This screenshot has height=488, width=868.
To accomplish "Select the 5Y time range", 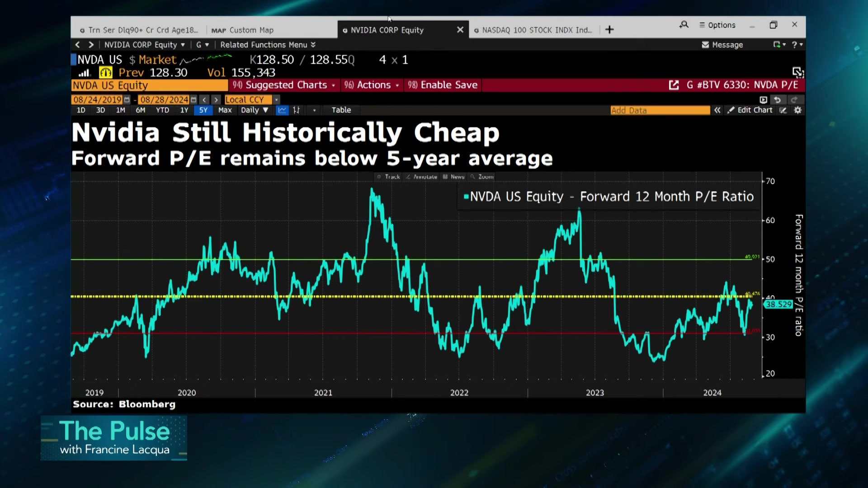I will 203,110.
